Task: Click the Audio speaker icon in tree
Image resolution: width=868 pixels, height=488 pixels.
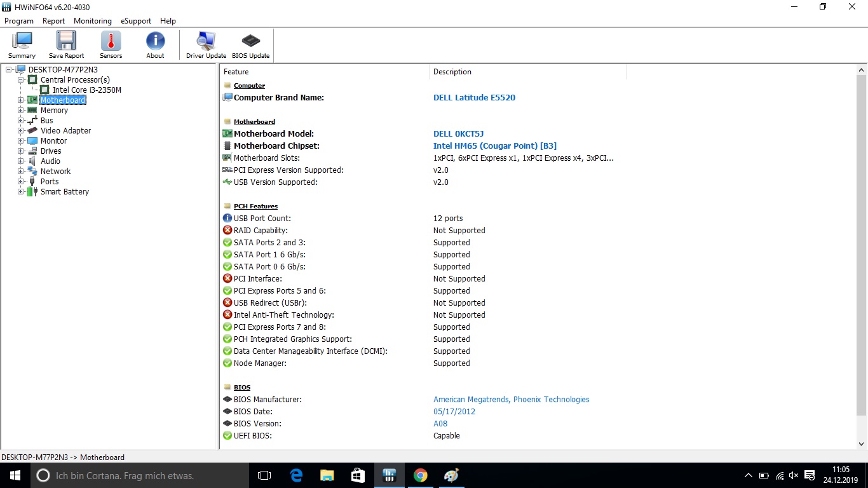Action: click(x=32, y=161)
